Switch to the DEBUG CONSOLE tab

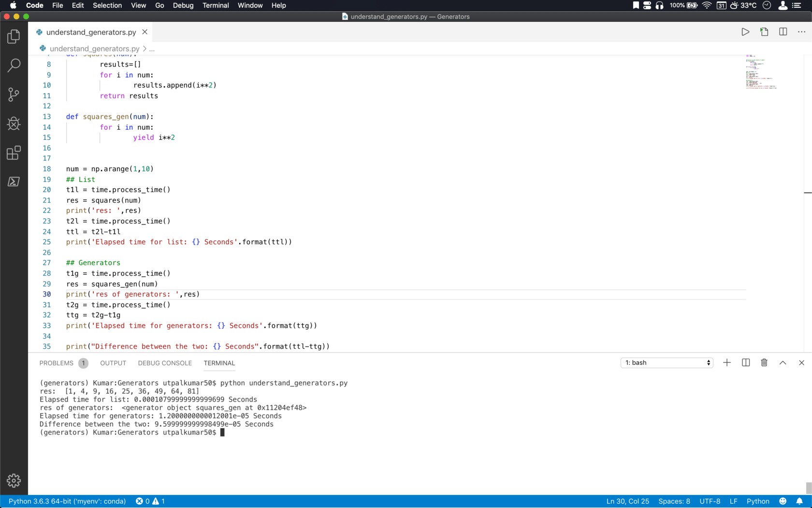tap(164, 363)
